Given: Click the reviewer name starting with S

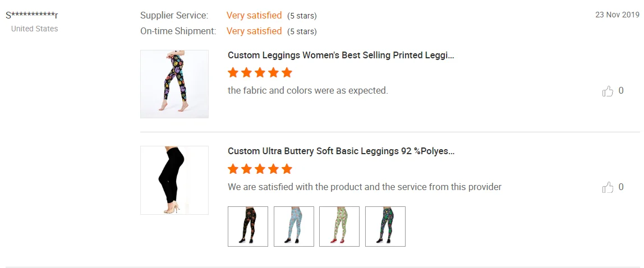Looking at the screenshot, I should click(x=32, y=15).
